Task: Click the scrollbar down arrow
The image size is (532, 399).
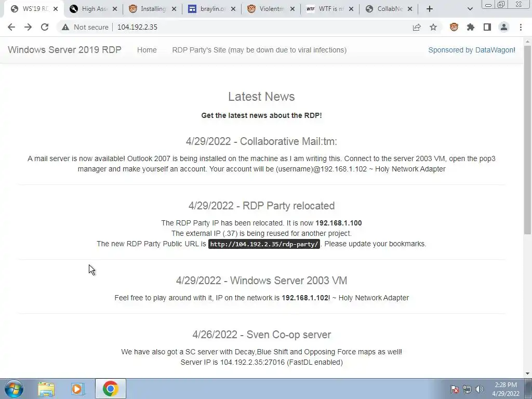Action: pyautogui.click(x=528, y=374)
